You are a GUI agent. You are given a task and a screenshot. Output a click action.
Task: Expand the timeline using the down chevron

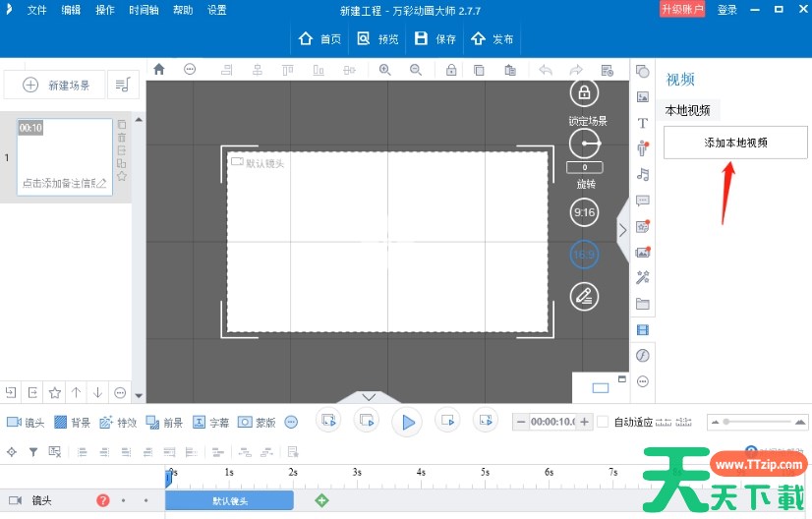pos(370,397)
